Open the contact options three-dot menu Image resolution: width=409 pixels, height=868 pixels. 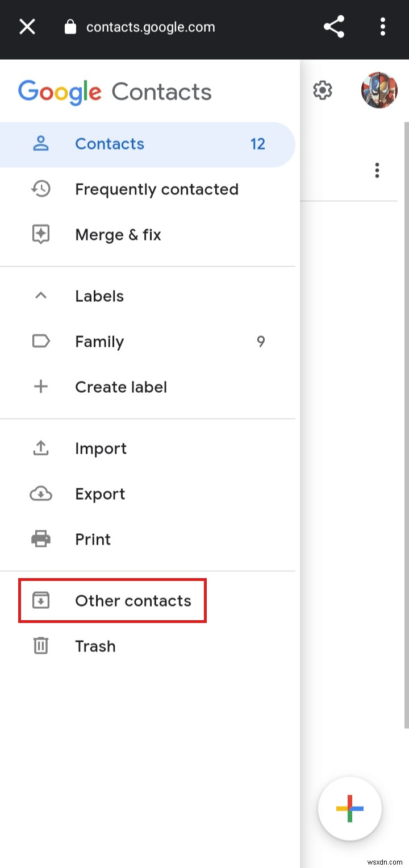377,170
